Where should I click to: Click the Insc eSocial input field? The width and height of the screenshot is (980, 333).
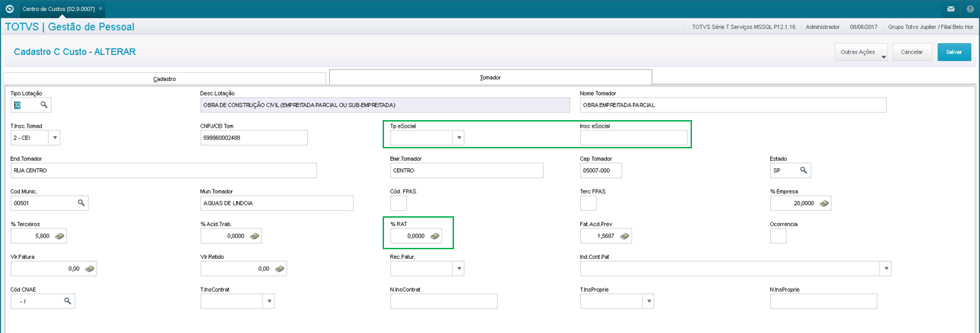point(633,138)
